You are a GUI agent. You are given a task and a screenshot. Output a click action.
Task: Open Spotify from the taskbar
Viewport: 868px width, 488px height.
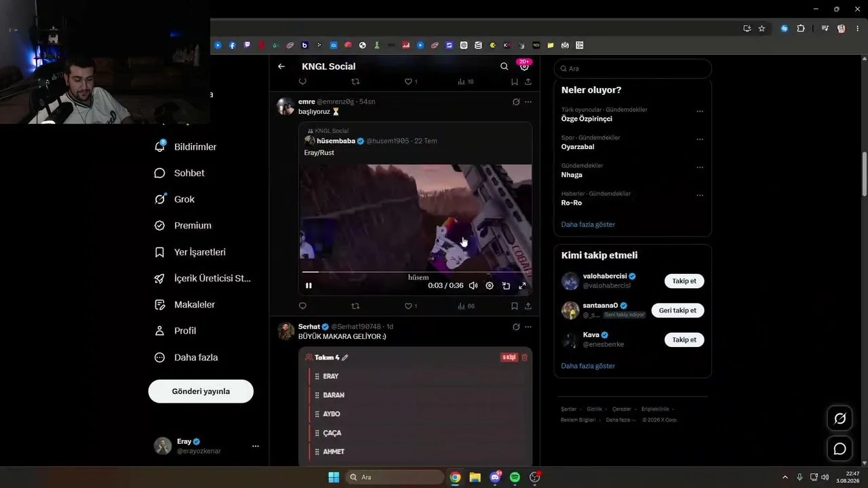pos(515,477)
